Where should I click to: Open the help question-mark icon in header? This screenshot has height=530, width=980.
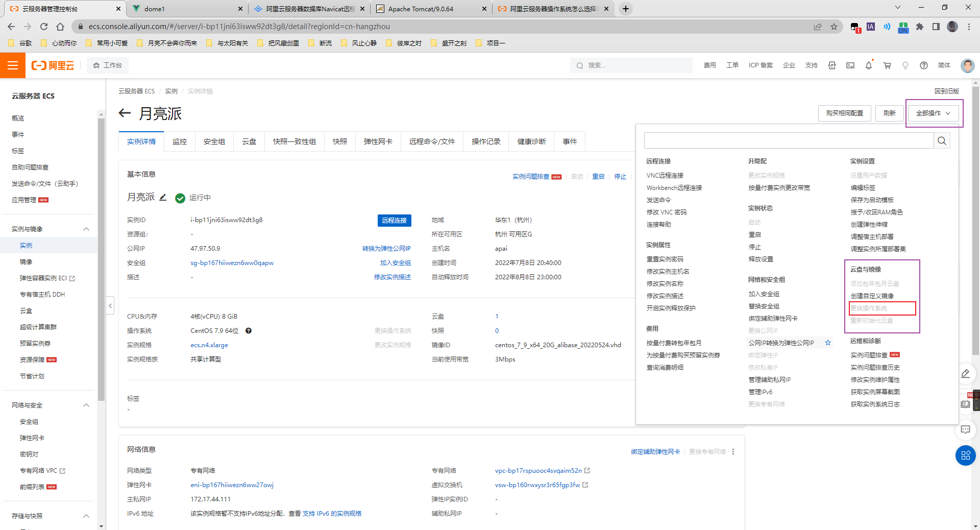pos(924,65)
